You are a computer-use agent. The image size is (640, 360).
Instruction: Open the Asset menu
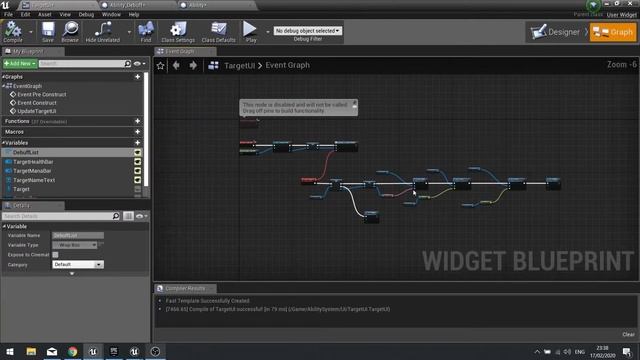[45, 14]
